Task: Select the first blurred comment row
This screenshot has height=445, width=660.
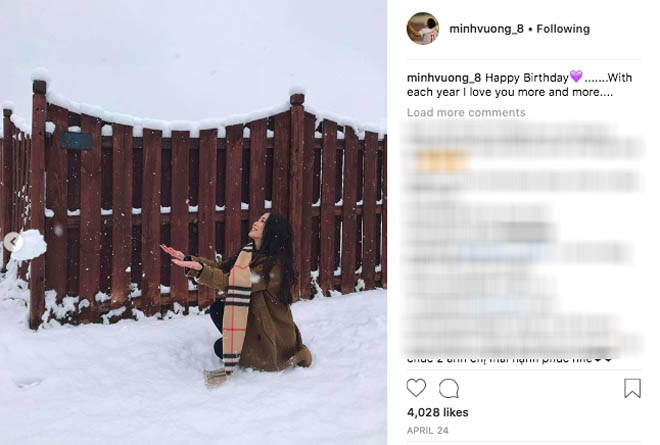Action: pos(522,139)
